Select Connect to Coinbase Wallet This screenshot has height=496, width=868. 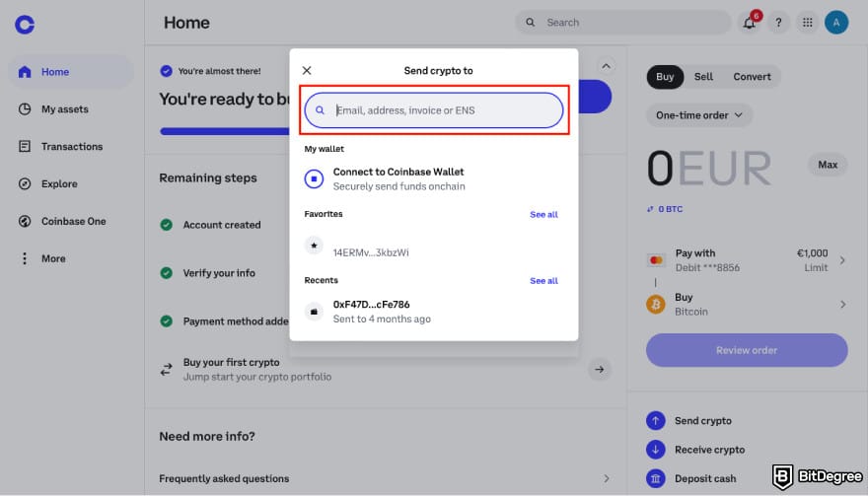(434, 178)
